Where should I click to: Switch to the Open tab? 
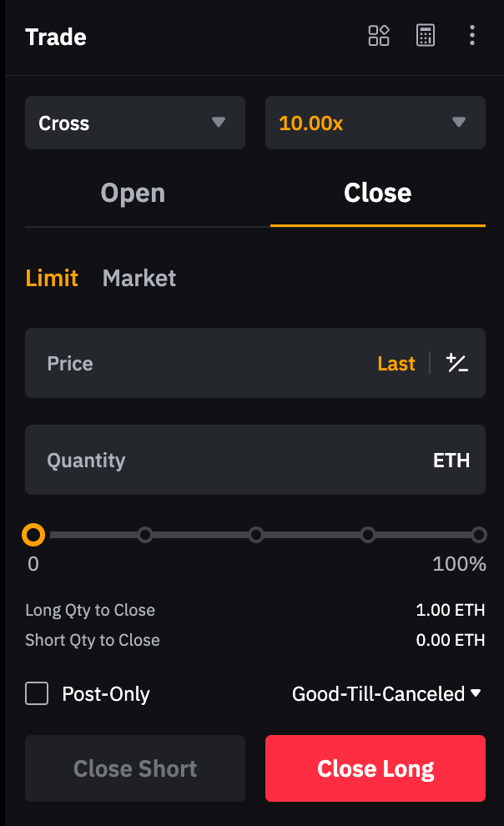(x=133, y=193)
